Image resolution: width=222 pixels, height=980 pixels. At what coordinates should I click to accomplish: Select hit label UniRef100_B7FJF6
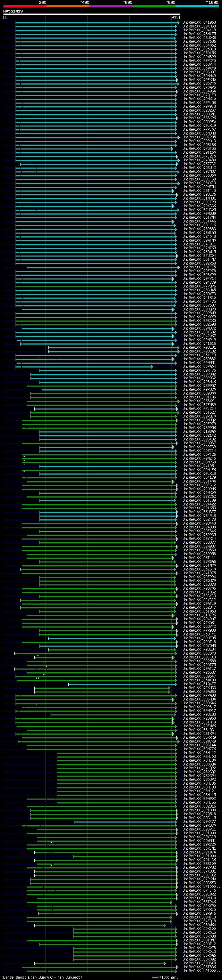[x=199, y=891]
